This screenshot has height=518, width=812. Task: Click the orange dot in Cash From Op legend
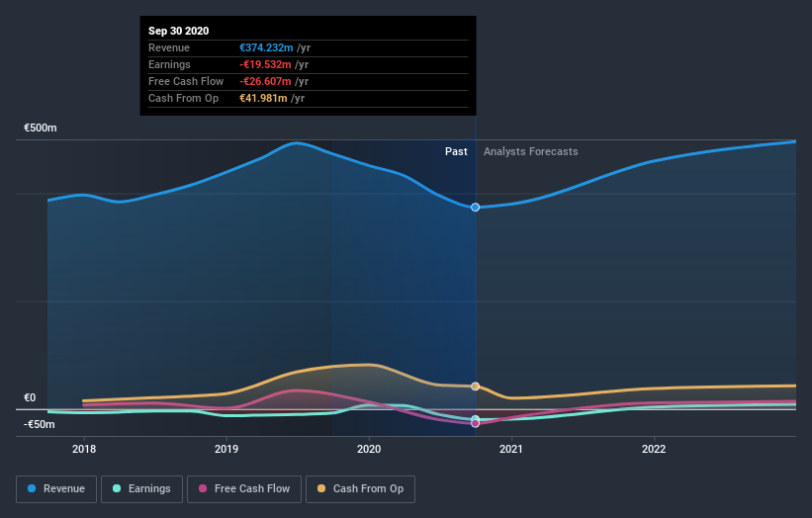click(321, 488)
